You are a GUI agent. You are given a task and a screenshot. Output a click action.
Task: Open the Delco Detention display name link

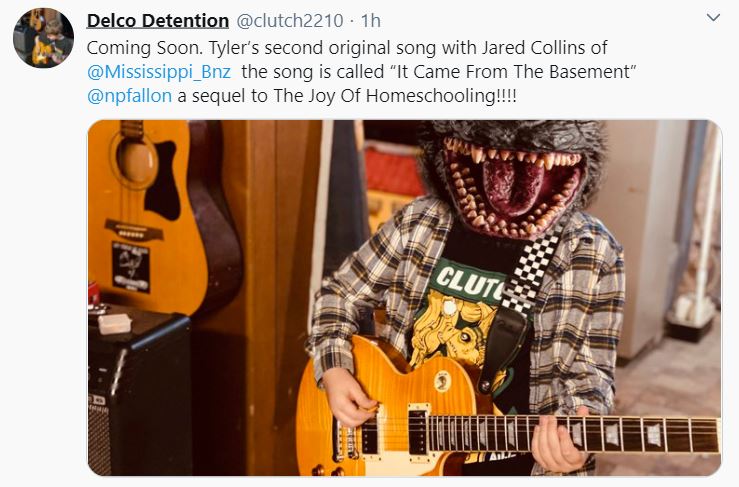[158, 21]
